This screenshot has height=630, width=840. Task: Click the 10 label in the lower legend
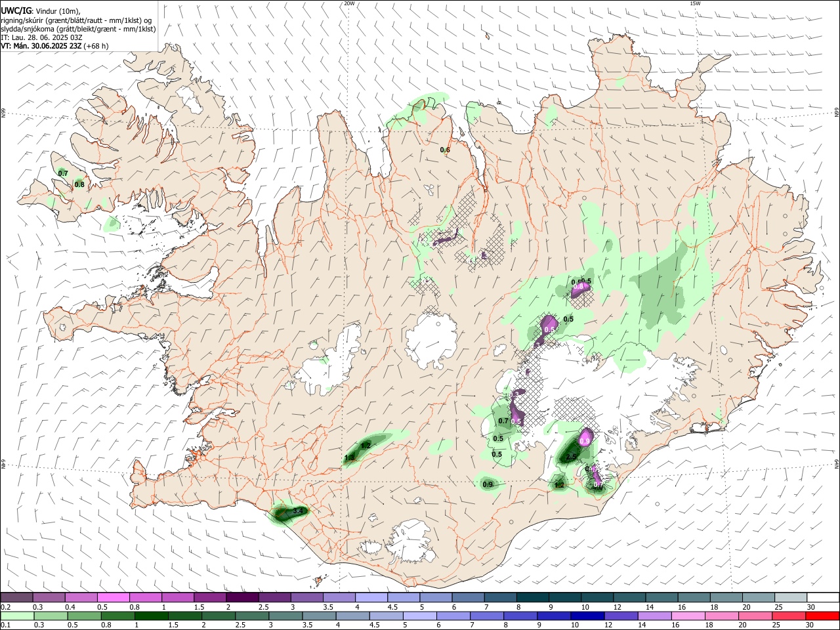point(575,624)
